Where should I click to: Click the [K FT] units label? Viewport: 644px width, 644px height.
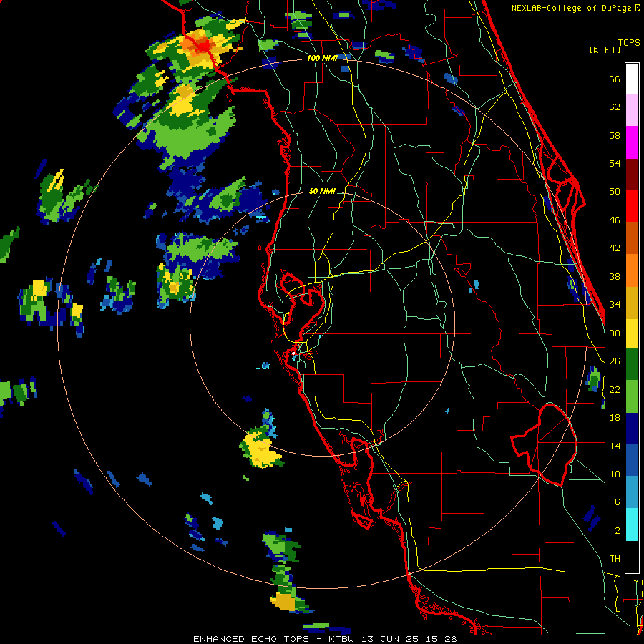pos(605,49)
